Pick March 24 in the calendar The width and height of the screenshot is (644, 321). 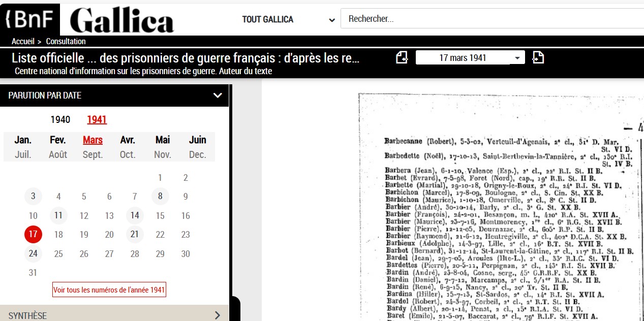coord(33,253)
